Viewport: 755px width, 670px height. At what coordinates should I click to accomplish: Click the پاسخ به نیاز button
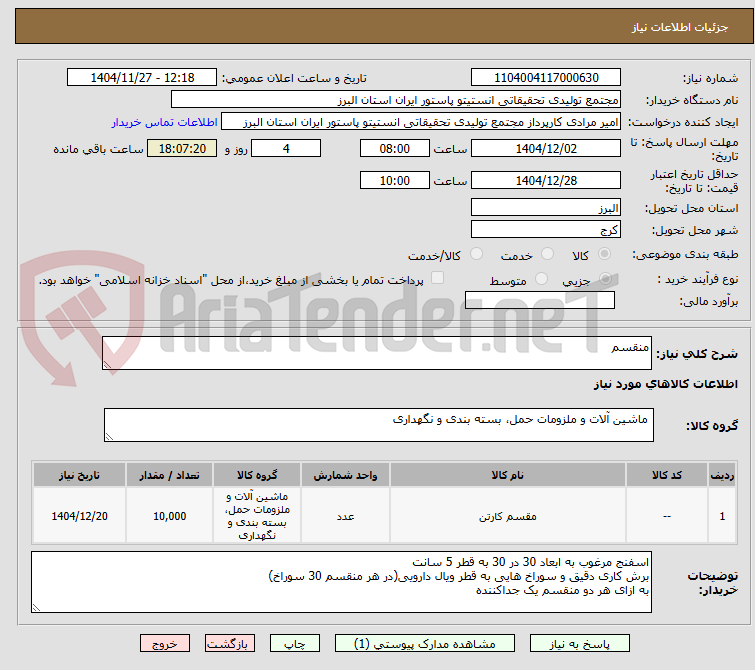579,644
